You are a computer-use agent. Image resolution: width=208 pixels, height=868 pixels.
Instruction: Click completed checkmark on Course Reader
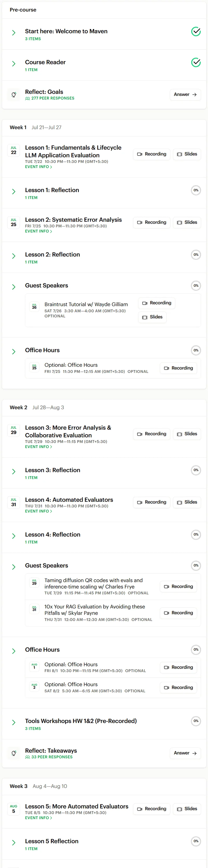point(196,62)
